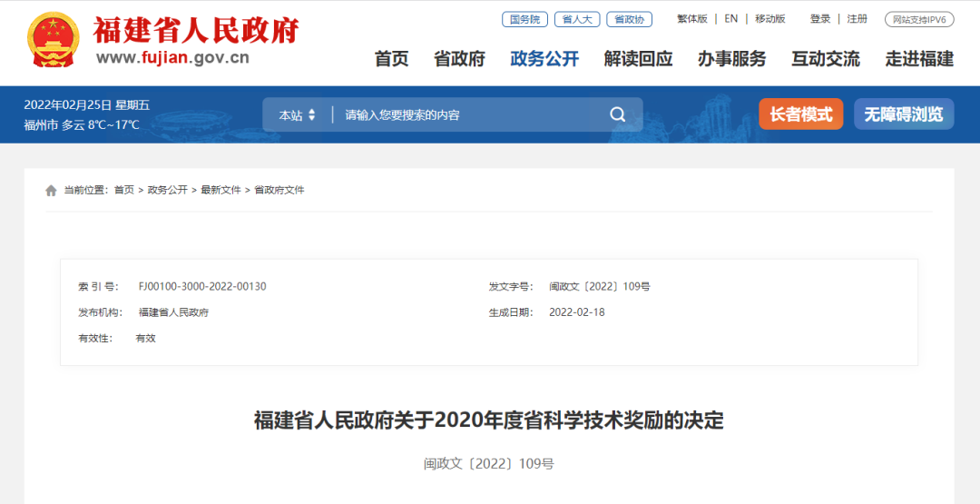Viewport: 980px width, 504px height.
Task: Open the 省政府 navigation menu
Action: (459, 59)
